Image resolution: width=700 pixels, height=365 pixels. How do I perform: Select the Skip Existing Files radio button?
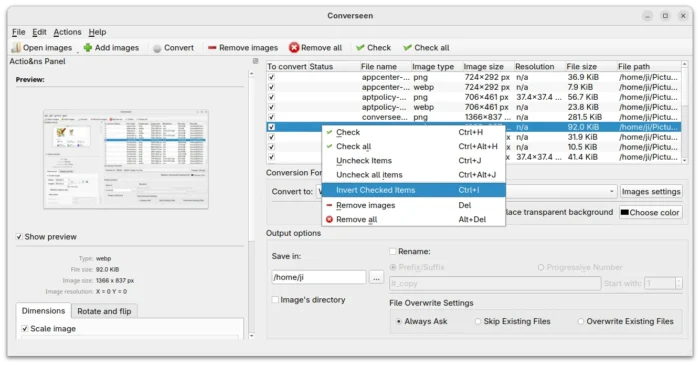tap(478, 321)
